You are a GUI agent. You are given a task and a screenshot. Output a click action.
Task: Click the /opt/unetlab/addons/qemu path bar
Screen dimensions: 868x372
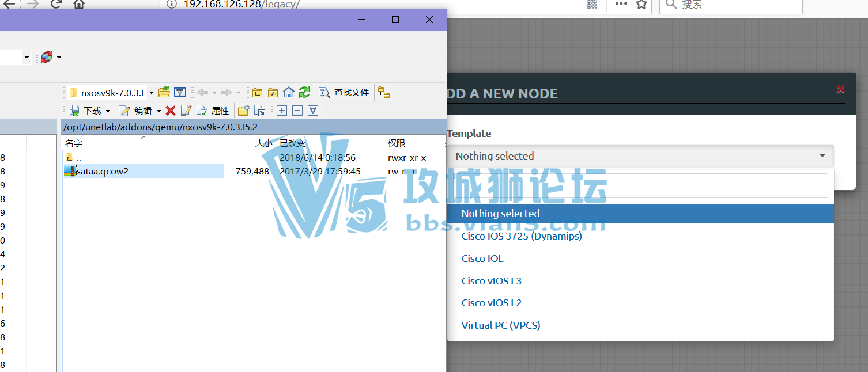tap(253, 127)
